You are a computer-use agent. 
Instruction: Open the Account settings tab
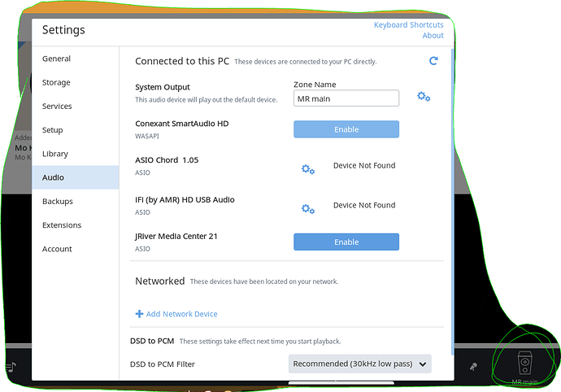tap(75, 249)
